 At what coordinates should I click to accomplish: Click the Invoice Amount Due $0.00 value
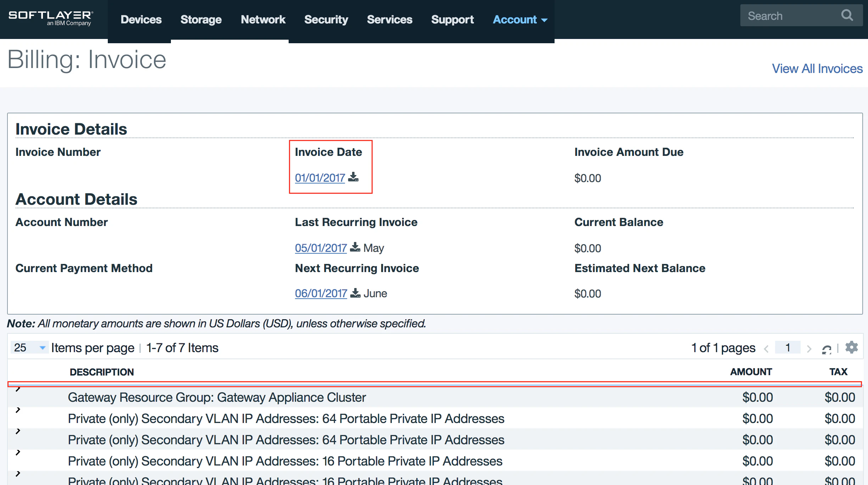tap(588, 178)
